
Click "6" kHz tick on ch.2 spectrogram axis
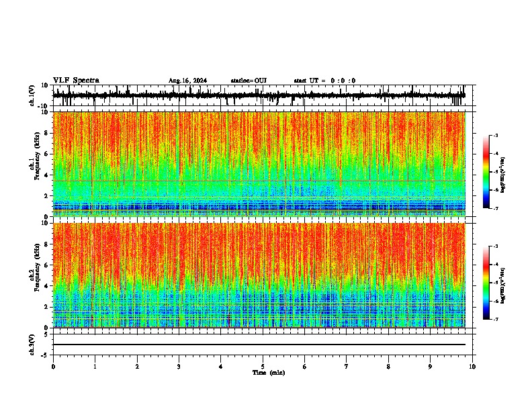[x=47, y=265]
